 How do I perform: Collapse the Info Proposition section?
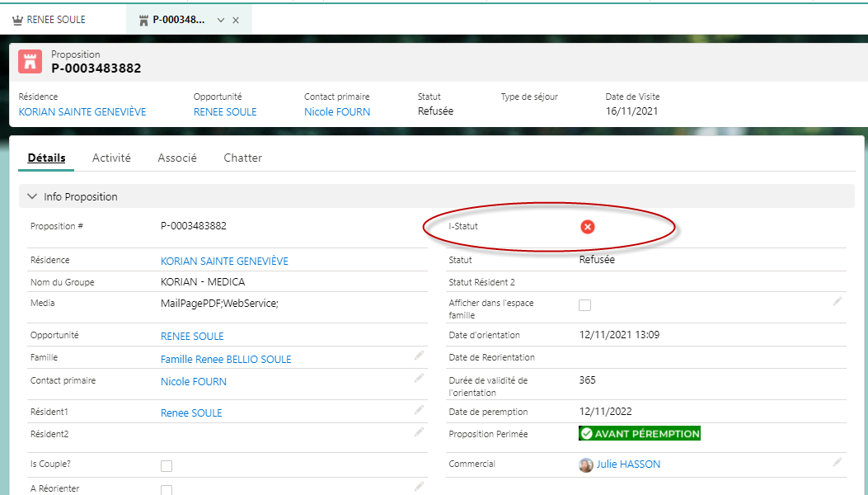click(x=32, y=197)
